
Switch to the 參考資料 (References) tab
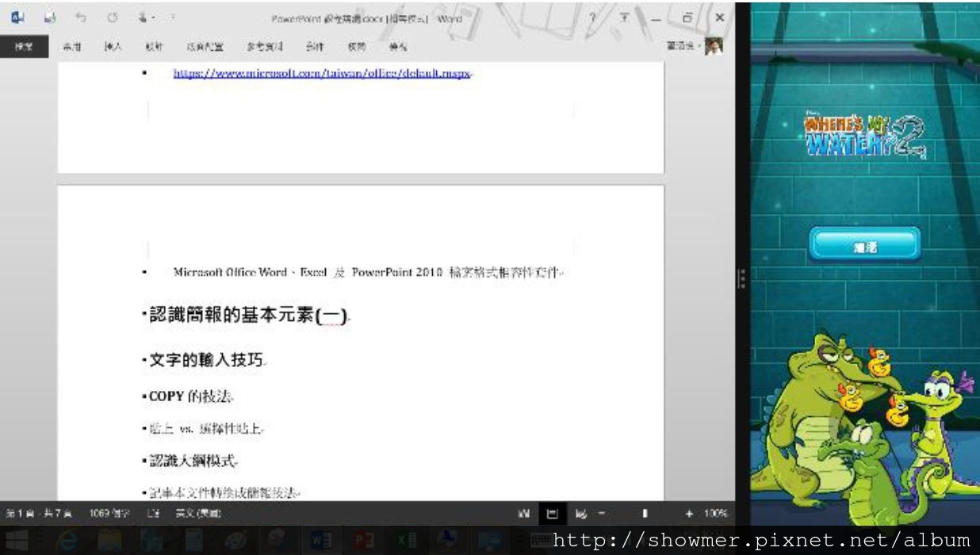(265, 47)
